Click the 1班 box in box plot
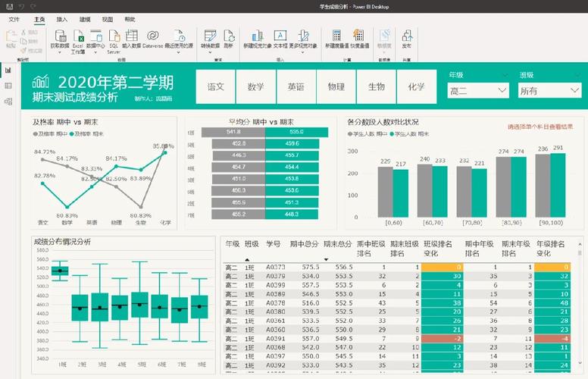The image size is (588, 379). (x=60, y=271)
